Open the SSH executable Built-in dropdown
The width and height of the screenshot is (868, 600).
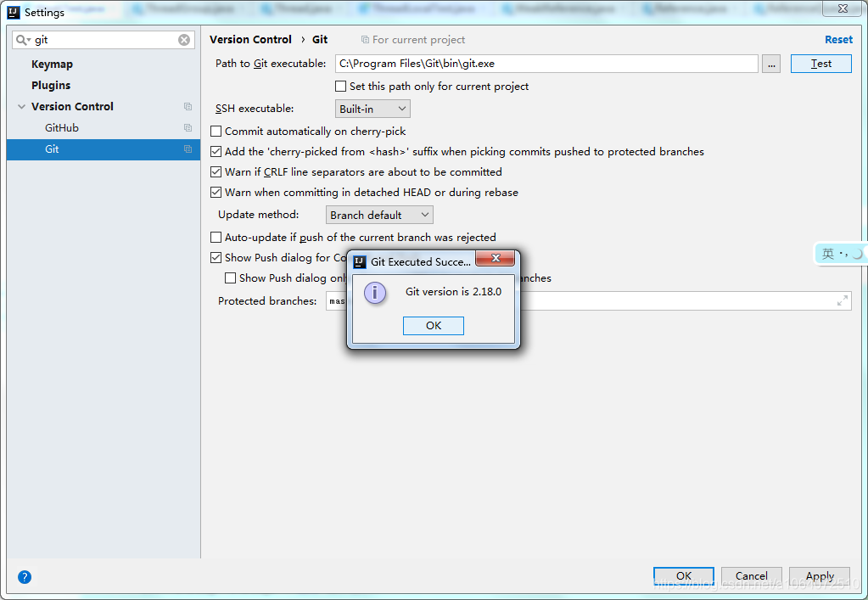(372, 109)
